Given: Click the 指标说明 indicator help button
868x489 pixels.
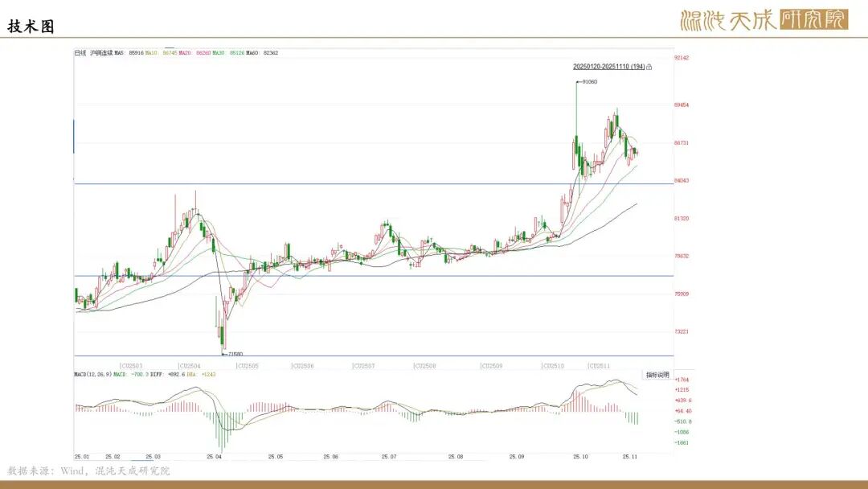Looking at the screenshot, I should 657,376.
